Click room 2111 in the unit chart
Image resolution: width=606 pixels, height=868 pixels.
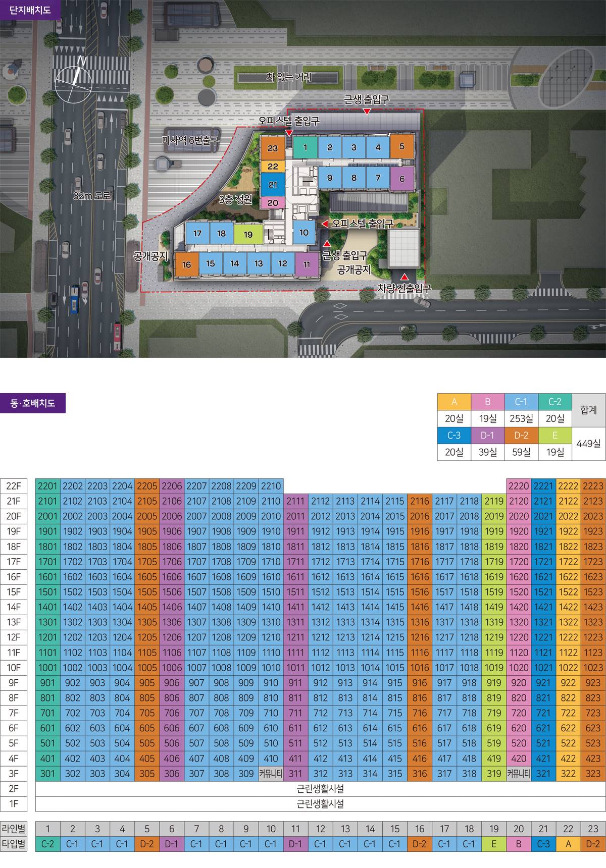[296, 502]
